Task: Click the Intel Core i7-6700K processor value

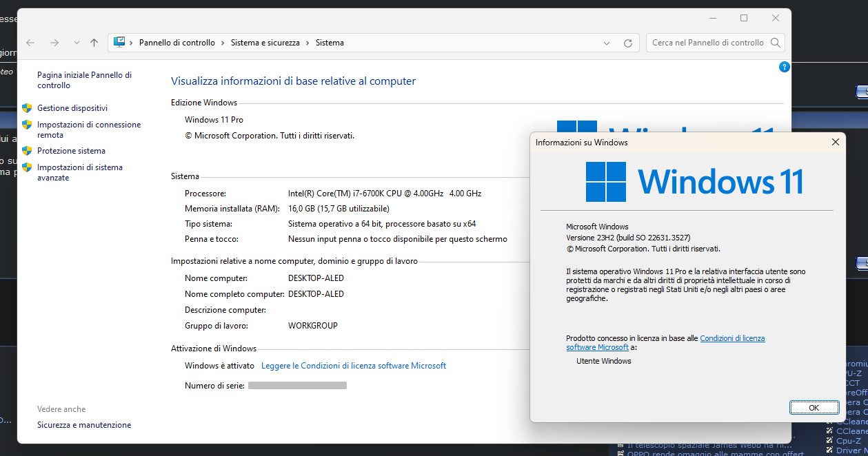Action: [385, 194]
